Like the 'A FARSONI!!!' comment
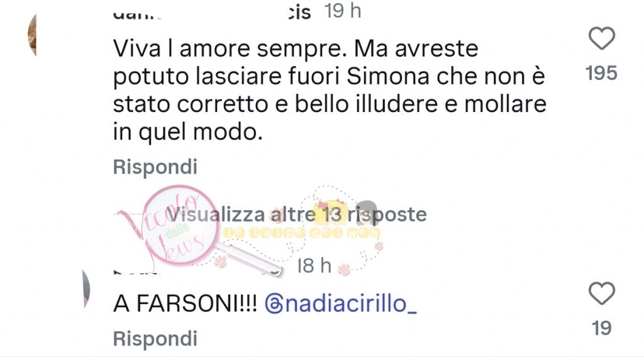This screenshot has height=357, width=644. coord(602,293)
